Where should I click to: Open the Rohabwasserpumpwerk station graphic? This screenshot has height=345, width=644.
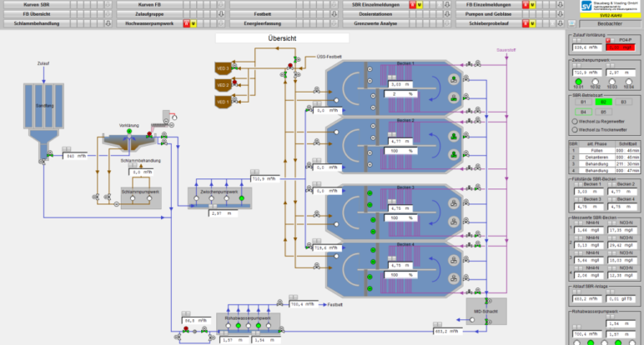[x=236, y=322]
